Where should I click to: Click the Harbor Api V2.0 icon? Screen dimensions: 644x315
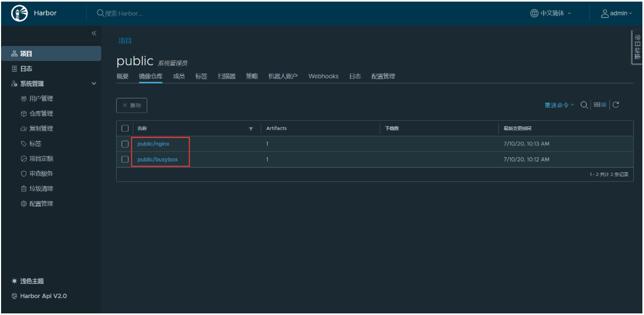(14, 296)
